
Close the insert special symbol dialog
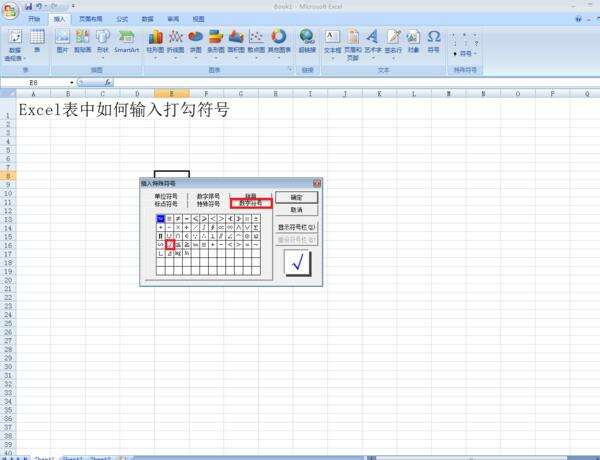[317, 183]
